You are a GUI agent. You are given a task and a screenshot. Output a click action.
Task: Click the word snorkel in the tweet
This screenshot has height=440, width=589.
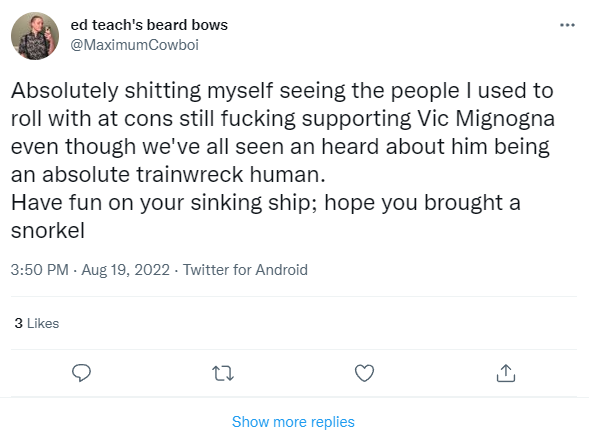(48, 230)
